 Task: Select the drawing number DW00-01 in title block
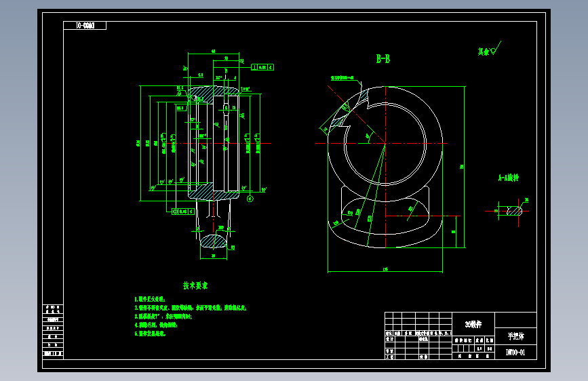point(515,352)
